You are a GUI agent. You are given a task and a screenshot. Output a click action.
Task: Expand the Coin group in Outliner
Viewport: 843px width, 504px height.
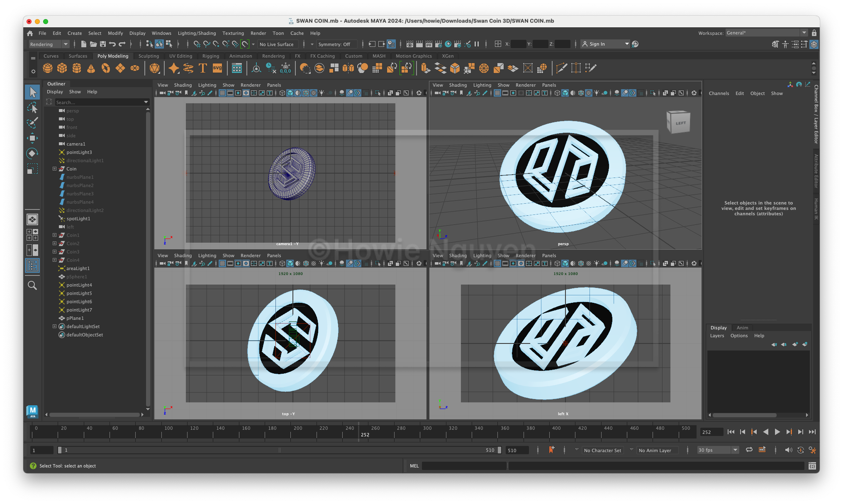(x=54, y=169)
